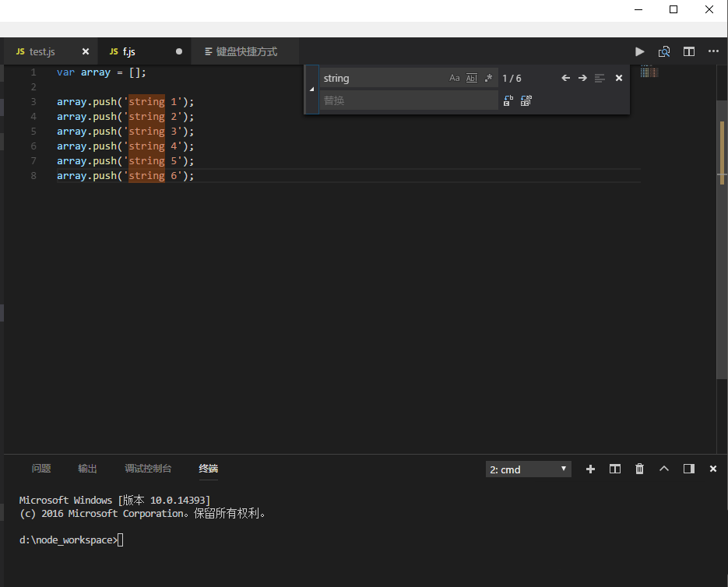Click the editor vertical scrollbar
Viewport: 728px width, 587px height.
pos(722,234)
